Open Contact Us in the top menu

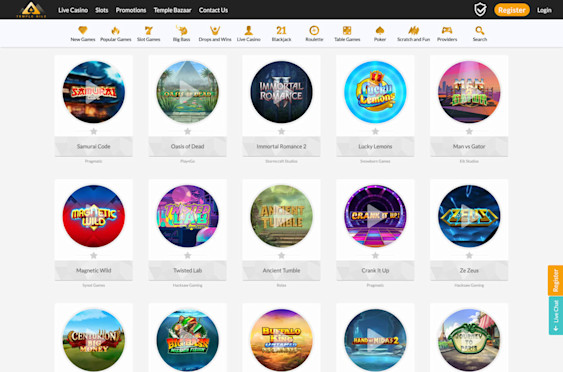tap(213, 10)
